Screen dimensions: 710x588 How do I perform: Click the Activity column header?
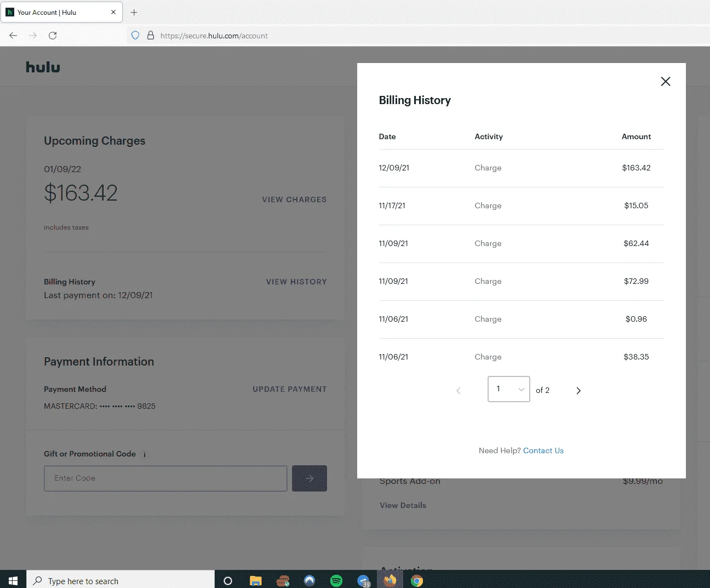[x=489, y=136]
